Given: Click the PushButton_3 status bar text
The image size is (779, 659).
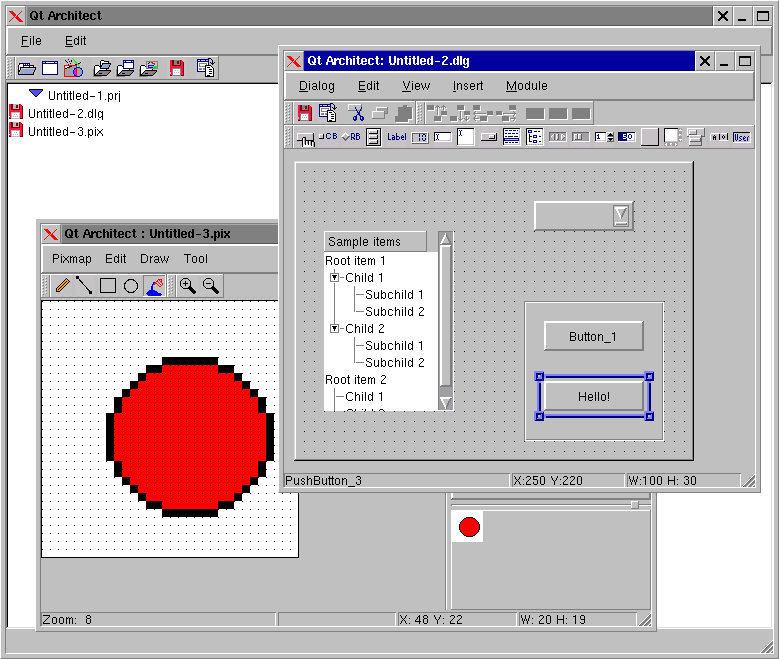Looking at the screenshot, I should 323,481.
